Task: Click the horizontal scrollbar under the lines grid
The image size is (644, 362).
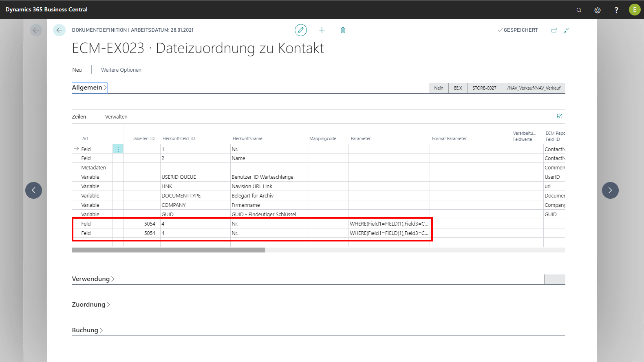Action: point(168,250)
